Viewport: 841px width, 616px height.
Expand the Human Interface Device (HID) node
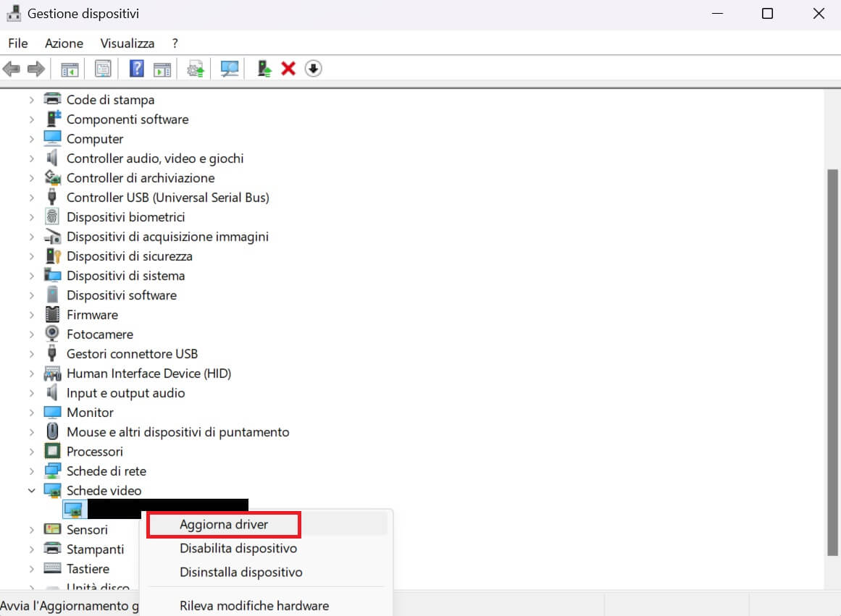pyautogui.click(x=31, y=373)
